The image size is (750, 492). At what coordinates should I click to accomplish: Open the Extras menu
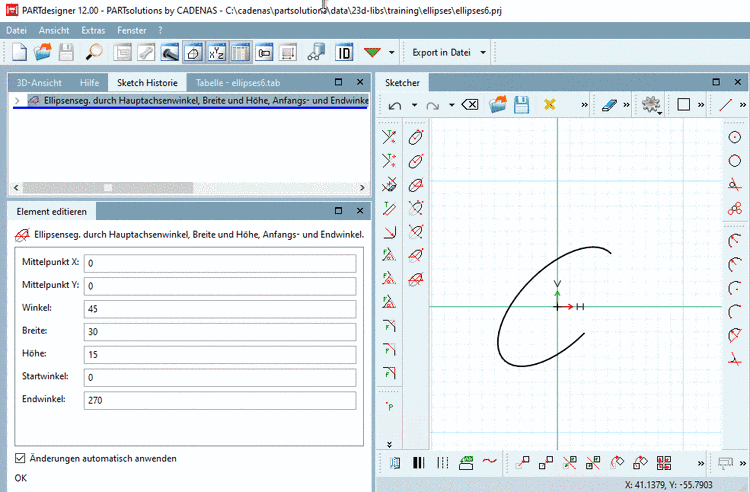coord(92,30)
